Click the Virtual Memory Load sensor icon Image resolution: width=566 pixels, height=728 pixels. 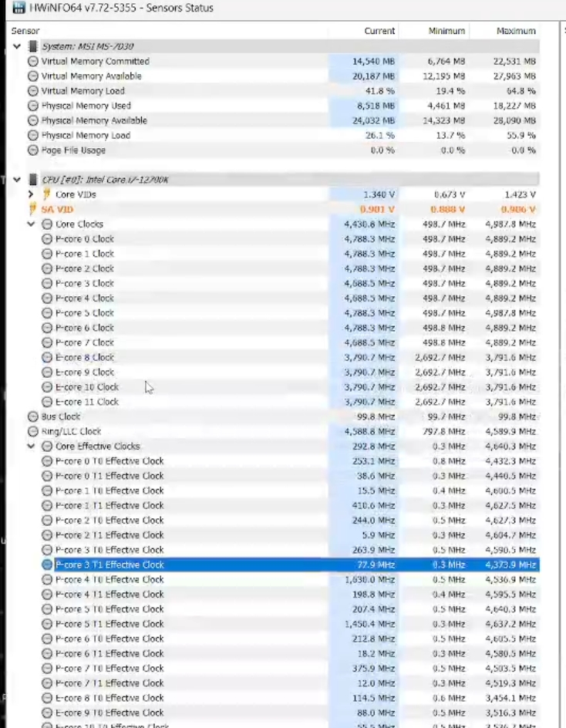point(33,91)
